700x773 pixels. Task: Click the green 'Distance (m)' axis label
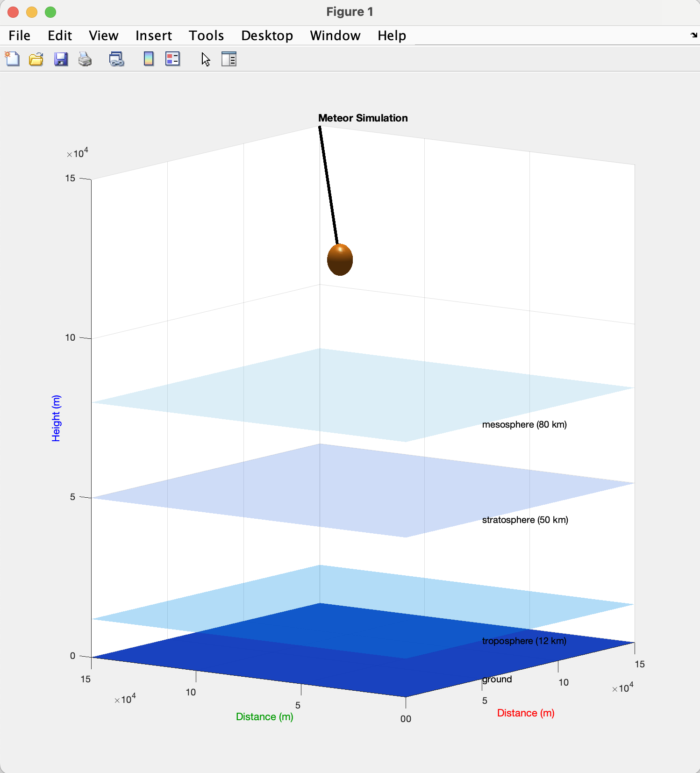(x=264, y=717)
